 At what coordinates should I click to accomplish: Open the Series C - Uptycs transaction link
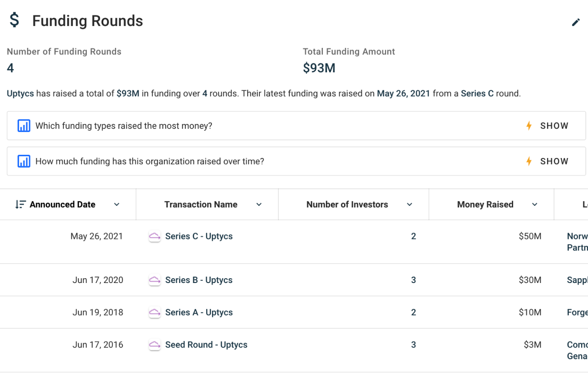(199, 236)
